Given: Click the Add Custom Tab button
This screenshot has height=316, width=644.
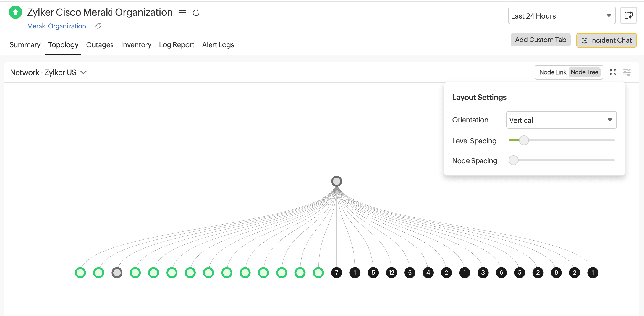Looking at the screenshot, I should tap(540, 40).
